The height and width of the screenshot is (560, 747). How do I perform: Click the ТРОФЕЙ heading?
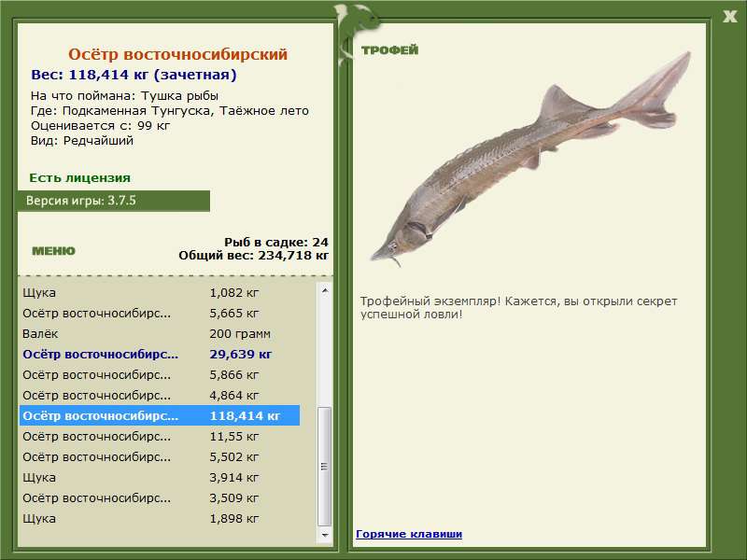click(x=389, y=50)
